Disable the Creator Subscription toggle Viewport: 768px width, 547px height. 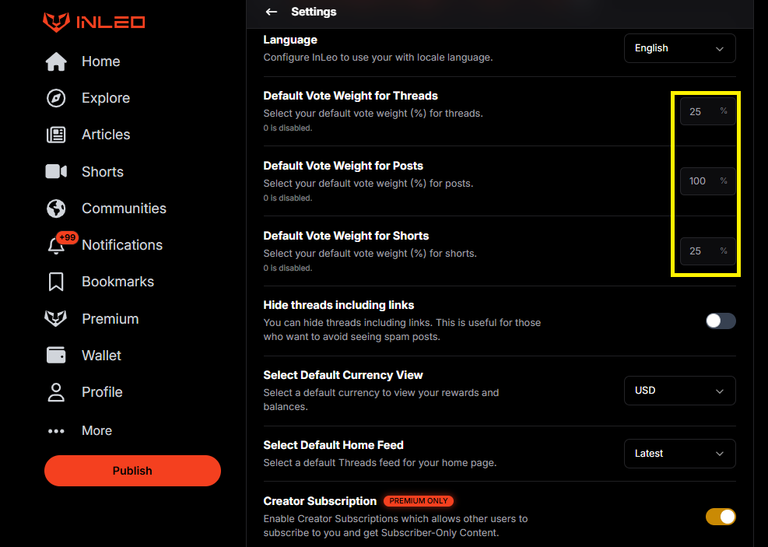coord(720,517)
